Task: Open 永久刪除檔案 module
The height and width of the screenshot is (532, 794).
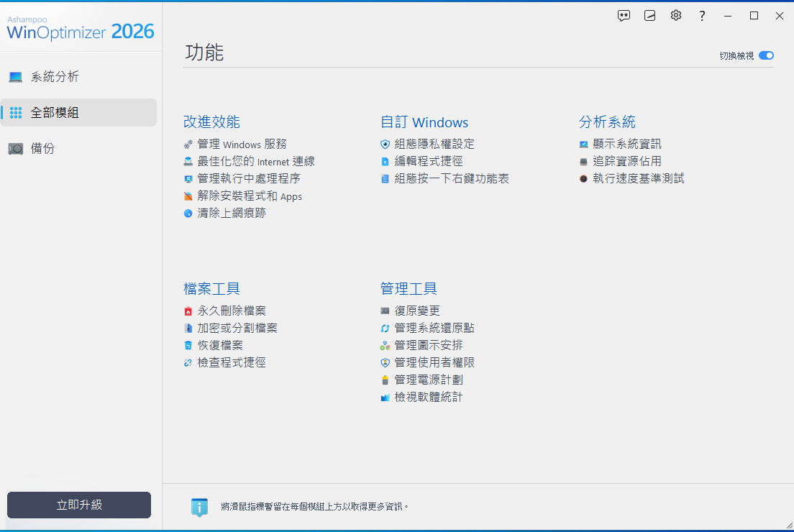Action: pyautogui.click(x=232, y=311)
